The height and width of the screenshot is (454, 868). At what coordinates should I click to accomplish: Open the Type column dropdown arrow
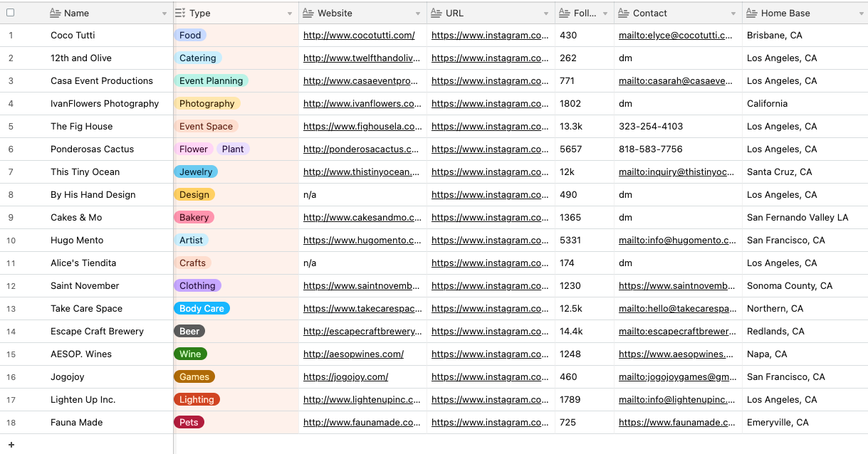290,14
